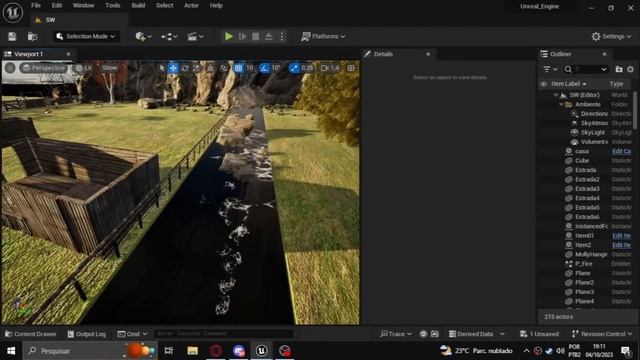
Task: Click the Outliner add folder icon
Action: tap(619, 69)
